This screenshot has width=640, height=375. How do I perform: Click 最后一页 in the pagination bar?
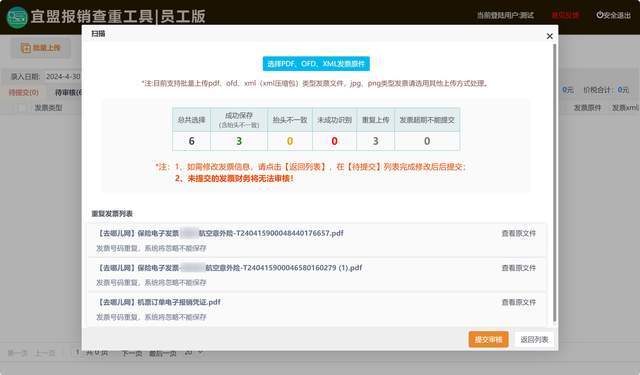162,353
